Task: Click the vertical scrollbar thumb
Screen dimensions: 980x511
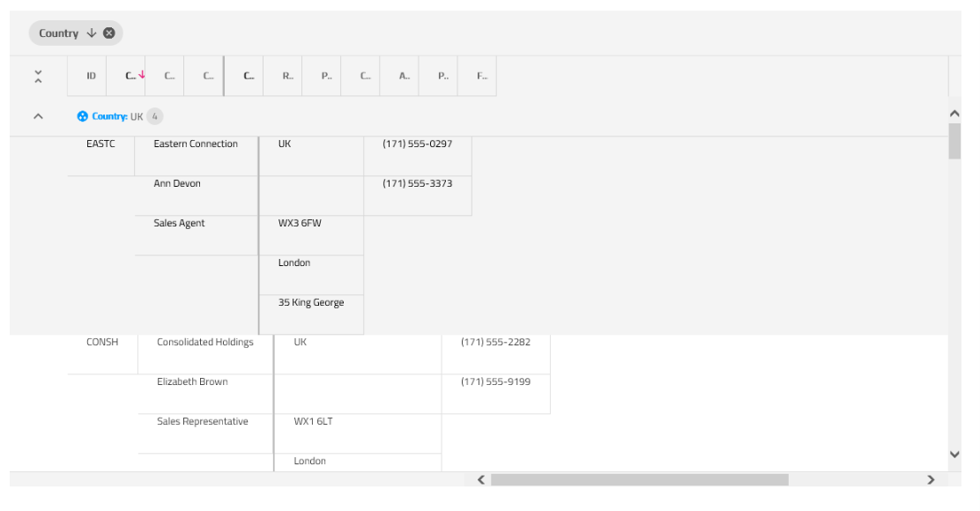Action: [954, 141]
